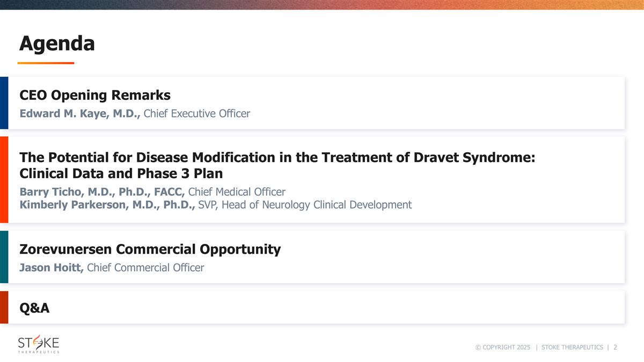Select Kimberly Parkerson, M.D., Ph.D. name

[107, 205]
